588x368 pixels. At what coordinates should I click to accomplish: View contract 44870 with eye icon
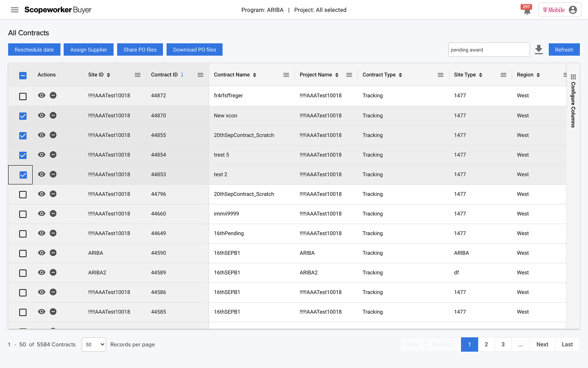(x=42, y=115)
